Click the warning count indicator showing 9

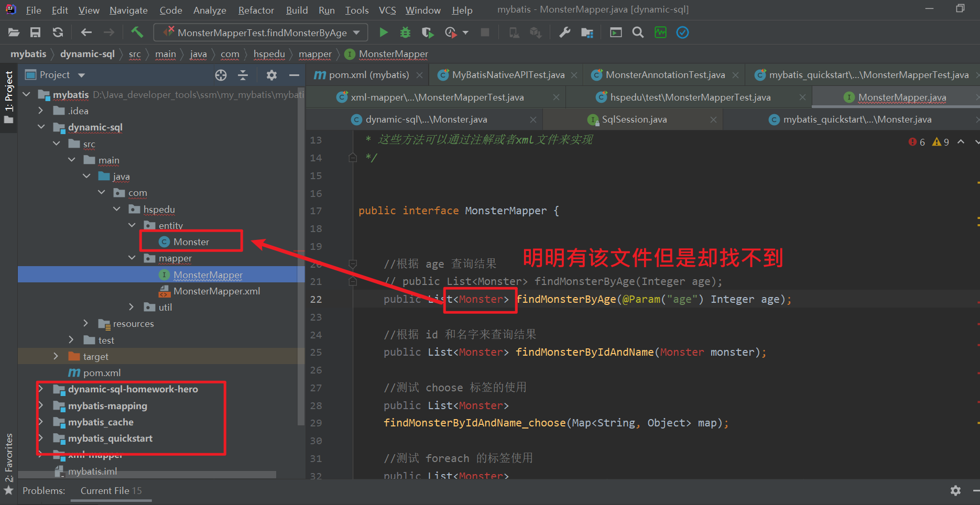[x=941, y=142]
